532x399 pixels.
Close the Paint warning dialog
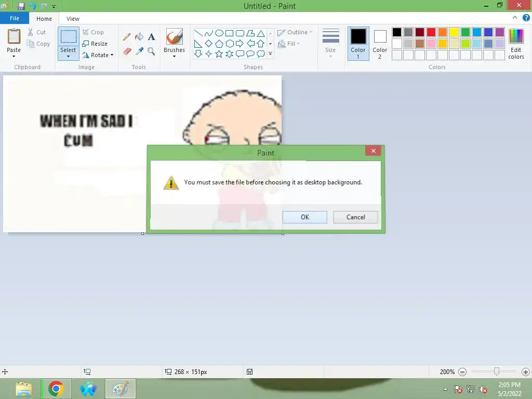pos(373,151)
